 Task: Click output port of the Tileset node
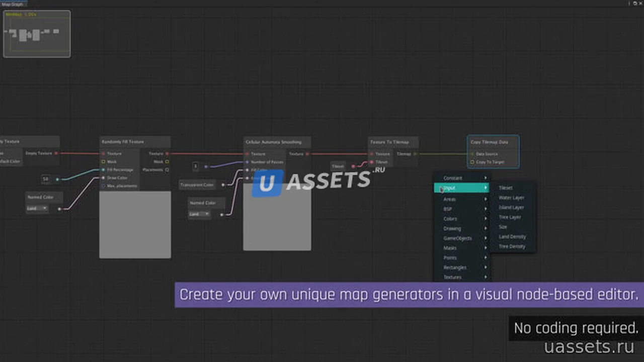(x=353, y=166)
